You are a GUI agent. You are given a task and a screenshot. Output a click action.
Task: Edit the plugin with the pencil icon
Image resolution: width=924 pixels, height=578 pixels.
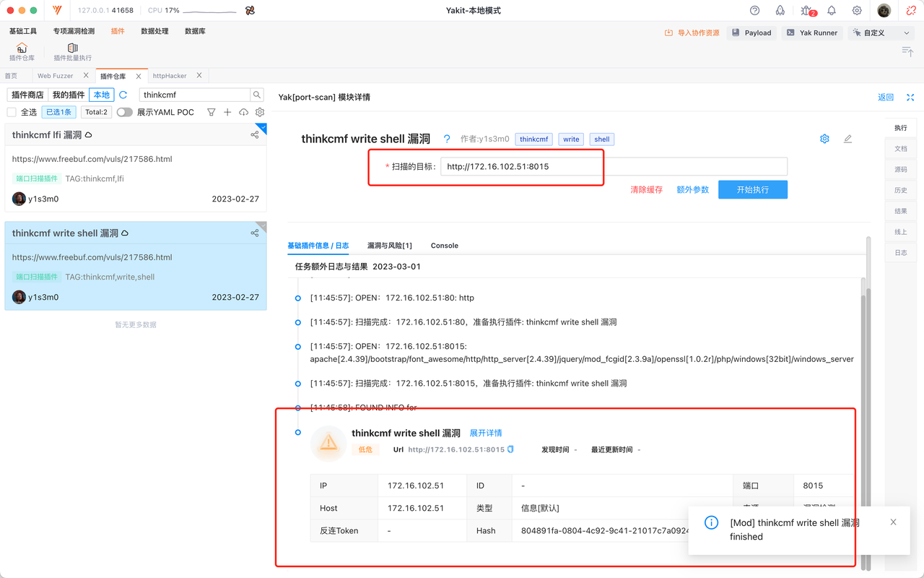point(847,139)
